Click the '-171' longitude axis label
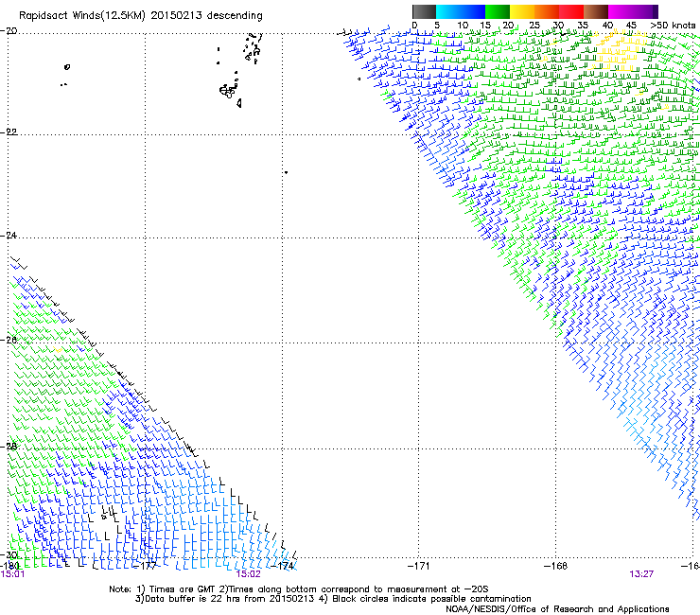The height and width of the screenshot is (615, 700). (418, 566)
